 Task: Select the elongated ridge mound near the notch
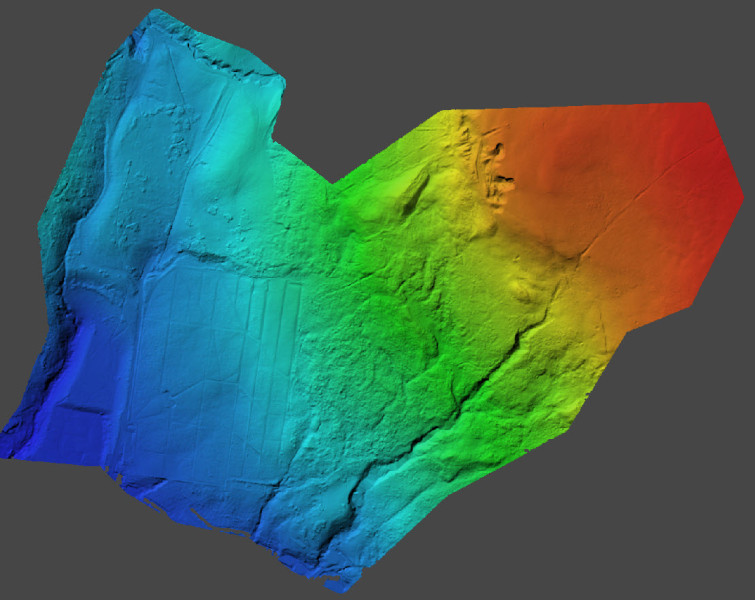[412, 195]
